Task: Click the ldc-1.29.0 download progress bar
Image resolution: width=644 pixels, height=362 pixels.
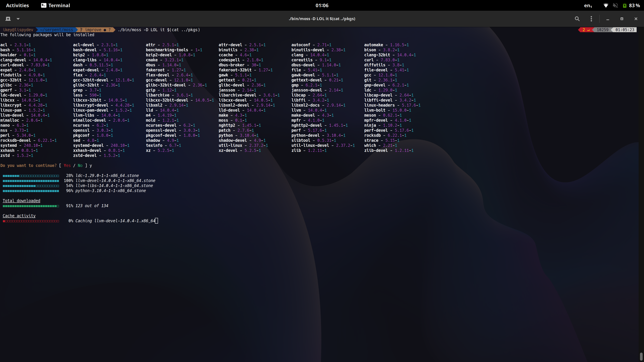Action: [31, 176]
